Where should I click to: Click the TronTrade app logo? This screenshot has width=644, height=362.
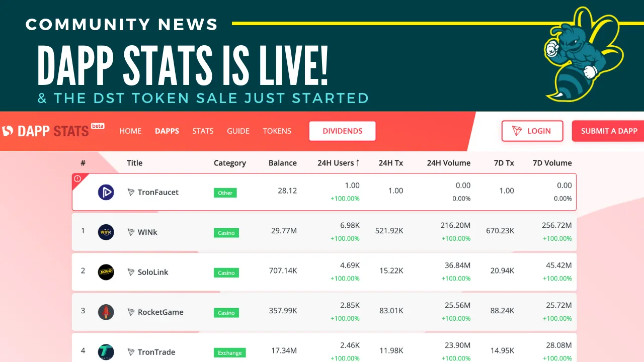coord(106,352)
